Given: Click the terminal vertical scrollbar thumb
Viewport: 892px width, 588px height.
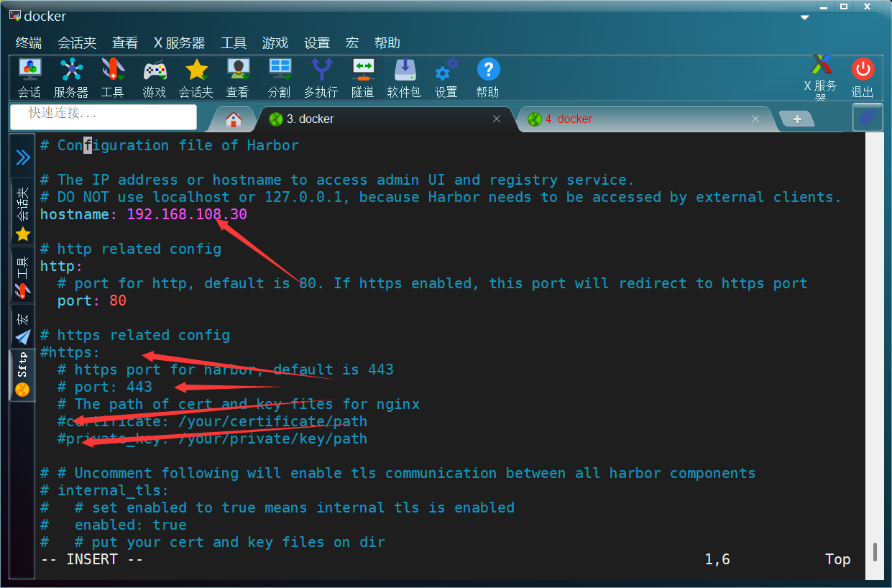Looking at the screenshot, I should (875, 552).
